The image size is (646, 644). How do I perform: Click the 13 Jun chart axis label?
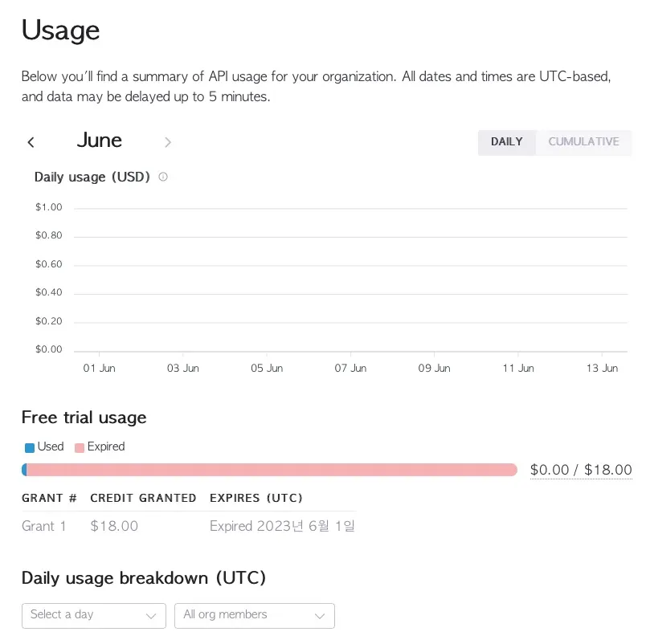602,368
